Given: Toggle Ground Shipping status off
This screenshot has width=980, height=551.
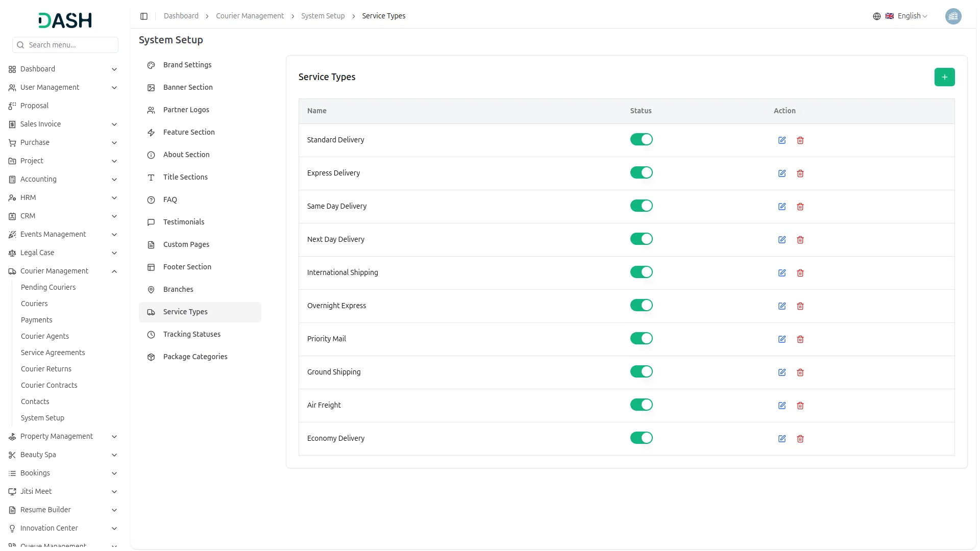Looking at the screenshot, I should coord(641,372).
